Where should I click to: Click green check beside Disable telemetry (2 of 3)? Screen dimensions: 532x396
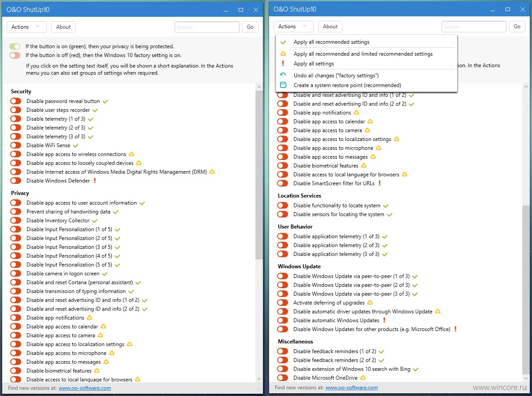pyautogui.click(x=91, y=128)
